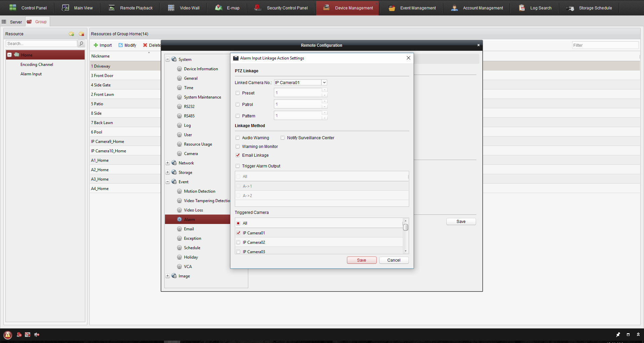The width and height of the screenshot is (644, 343).
Task: Click the pin icon in bottom right
Action: click(618, 335)
